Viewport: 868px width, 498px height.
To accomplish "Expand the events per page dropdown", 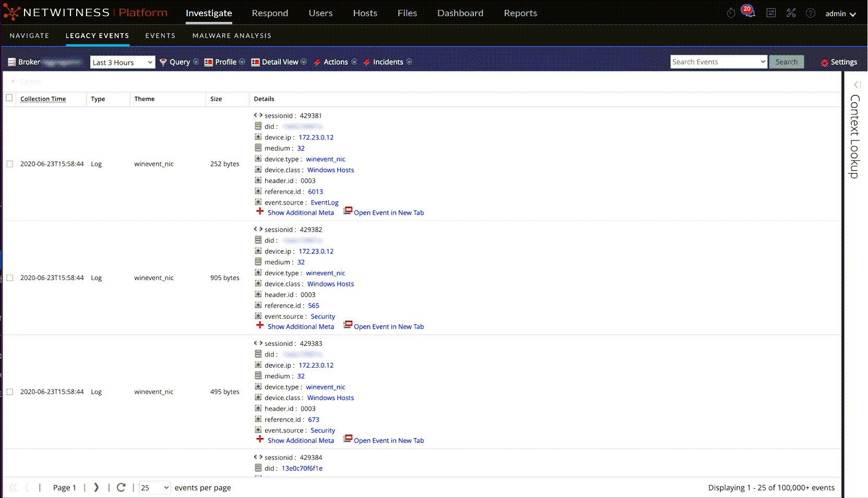I will 154,488.
